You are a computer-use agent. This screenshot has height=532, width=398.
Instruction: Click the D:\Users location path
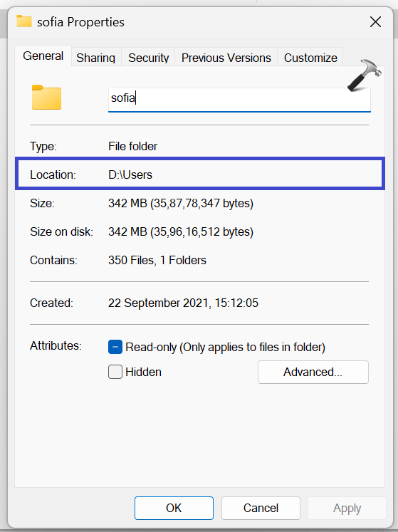point(130,174)
